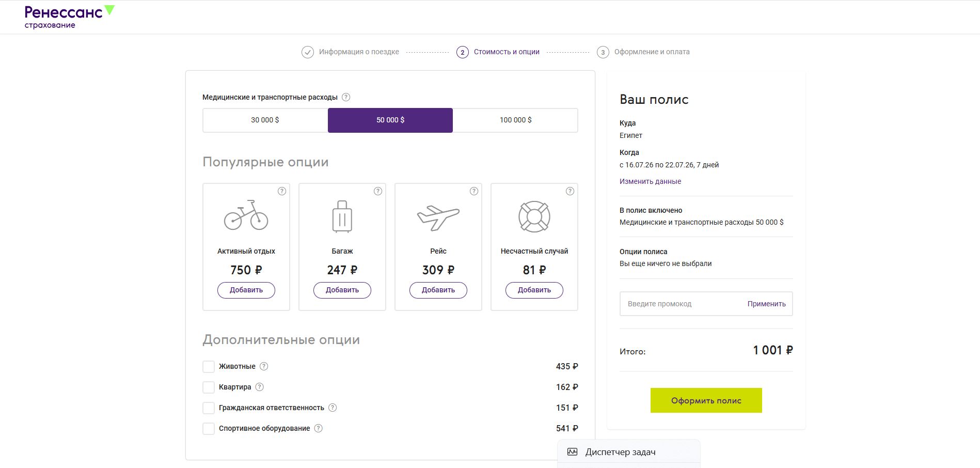Open help icon next to Гражданская ответственность
Image resolution: width=980 pixels, height=468 pixels.
[x=333, y=408]
